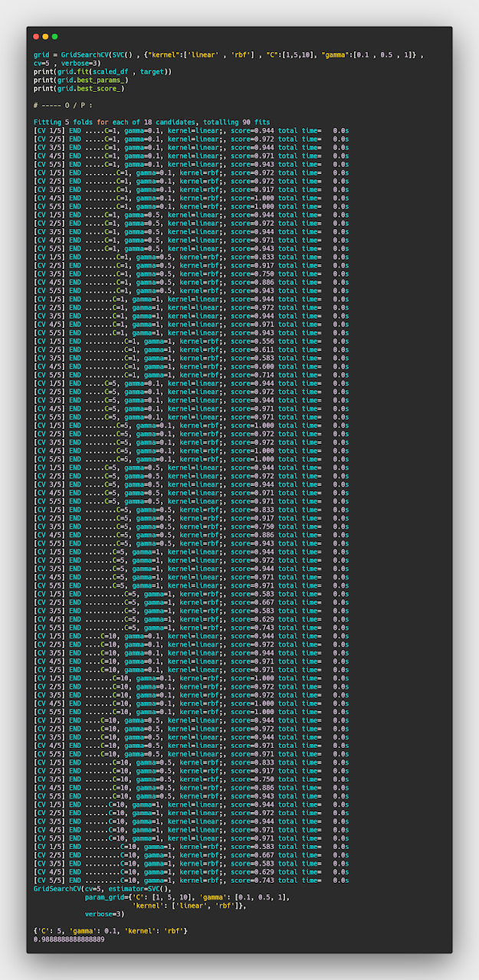This screenshot has width=479, height=980.
Task: Click the best params dictionary output
Action: pos(110,930)
